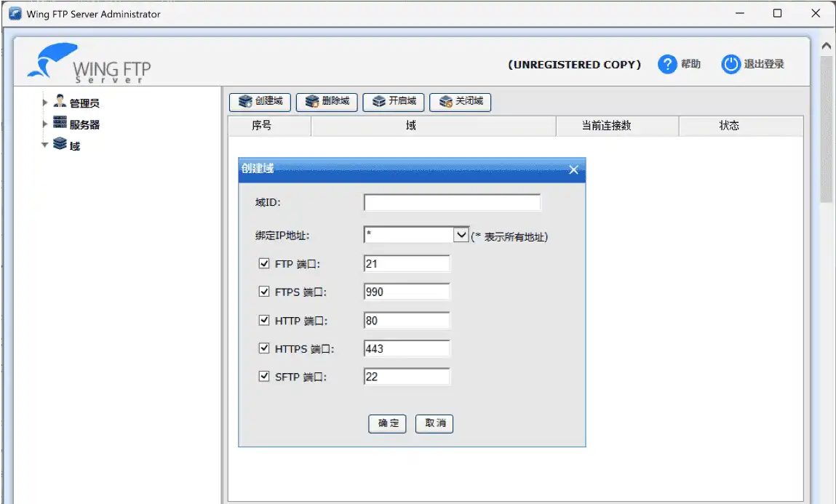The width and height of the screenshot is (836, 504).
Task: Click the 退出登录 power icon
Action: [731, 65]
